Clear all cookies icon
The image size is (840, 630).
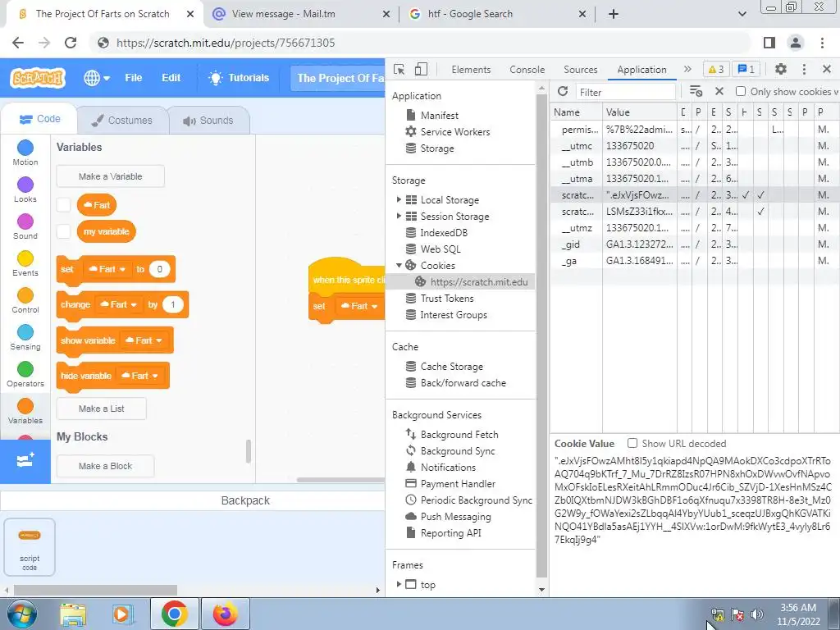[696, 92]
